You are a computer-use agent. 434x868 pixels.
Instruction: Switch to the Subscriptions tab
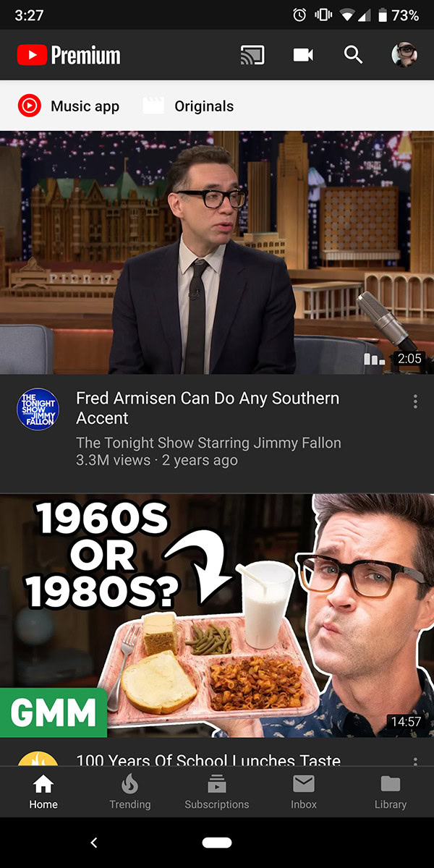coord(217,792)
